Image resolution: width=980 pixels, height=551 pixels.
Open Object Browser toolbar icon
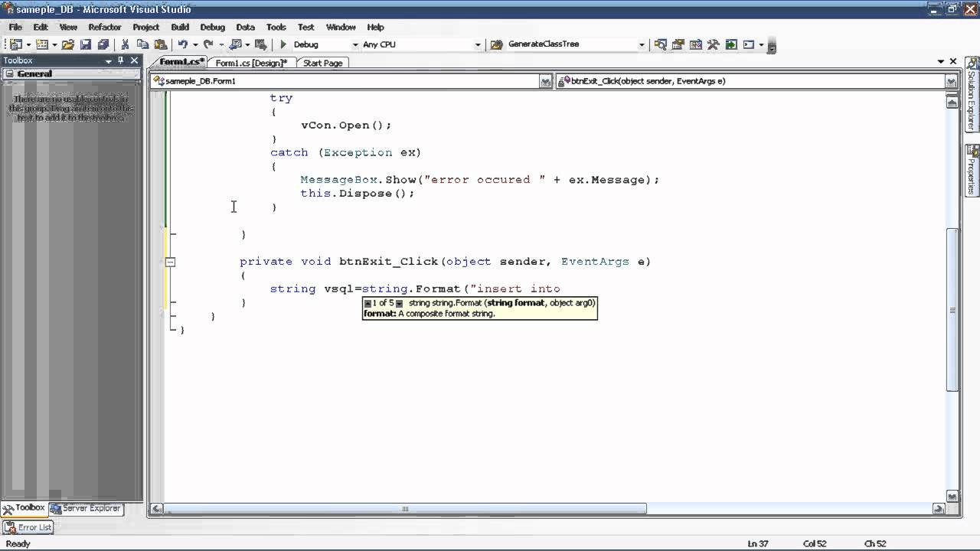tap(696, 44)
